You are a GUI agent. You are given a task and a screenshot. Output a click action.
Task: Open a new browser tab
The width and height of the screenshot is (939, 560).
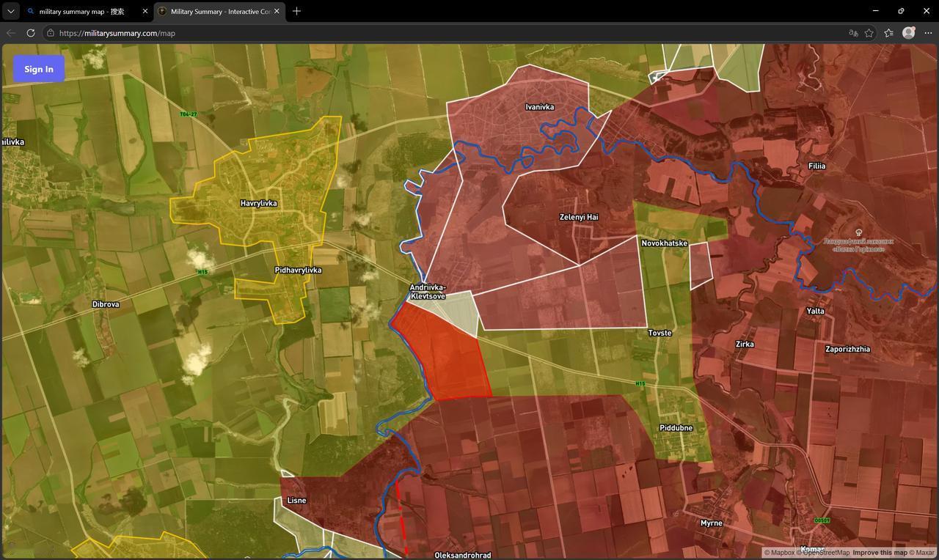[296, 11]
